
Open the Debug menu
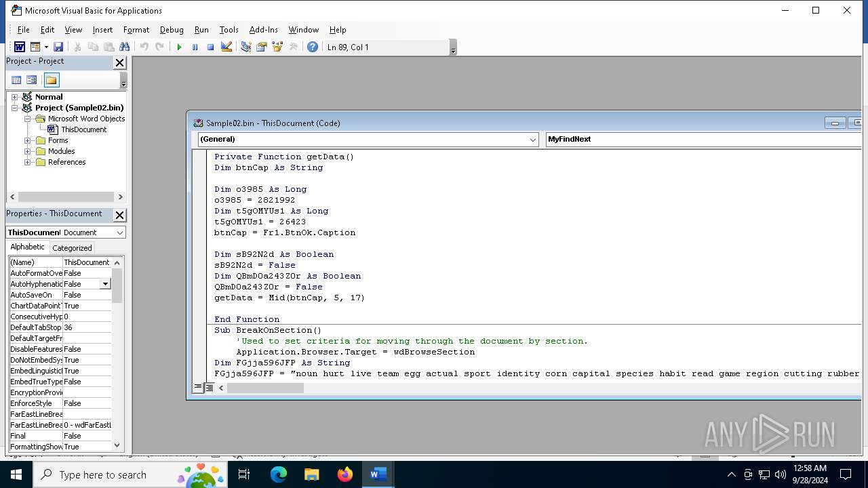[x=172, y=30]
